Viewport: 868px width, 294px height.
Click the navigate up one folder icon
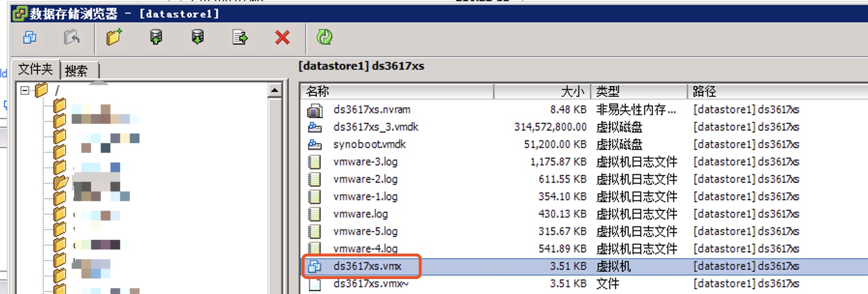pos(72,37)
